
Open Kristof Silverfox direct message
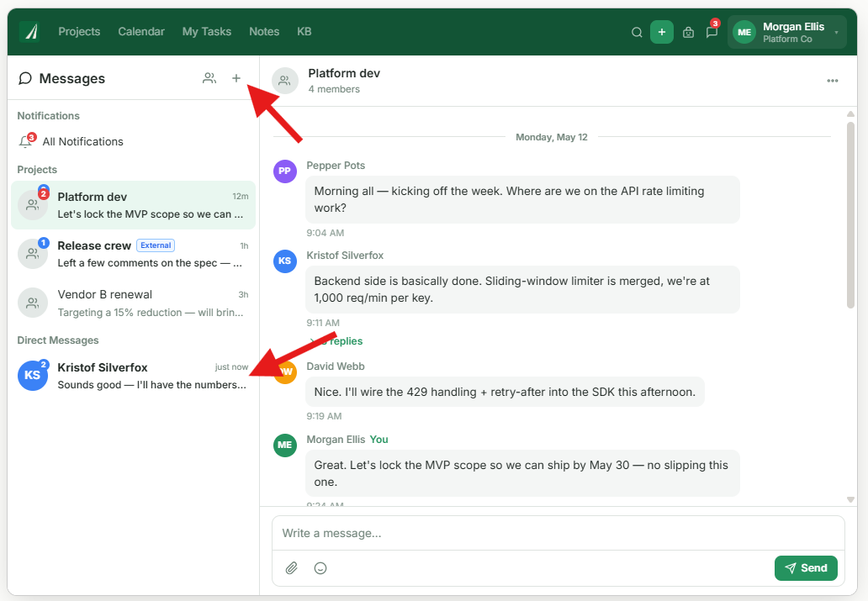(x=133, y=375)
